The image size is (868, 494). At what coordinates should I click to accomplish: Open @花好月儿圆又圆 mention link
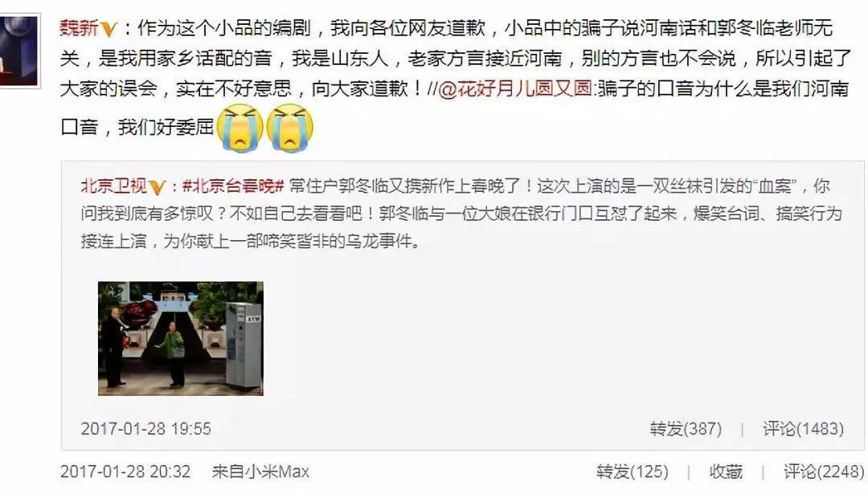click(x=515, y=88)
